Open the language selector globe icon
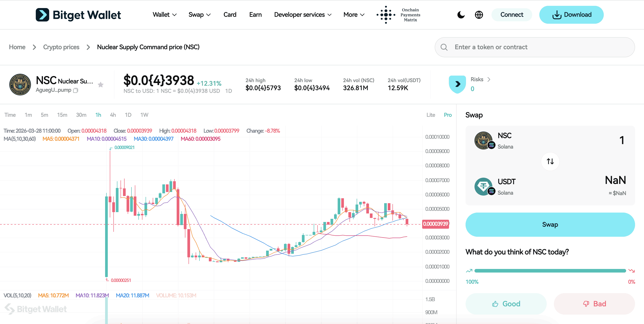Image resolution: width=644 pixels, height=324 pixels. [479, 15]
